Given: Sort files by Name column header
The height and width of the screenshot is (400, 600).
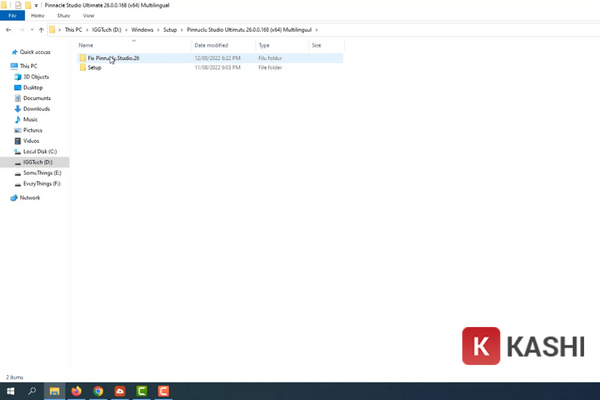Looking at the screenshot, I should point(86,46).
